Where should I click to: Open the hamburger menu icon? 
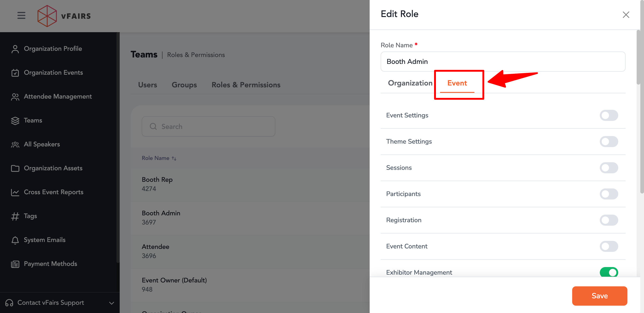[21, 15]
